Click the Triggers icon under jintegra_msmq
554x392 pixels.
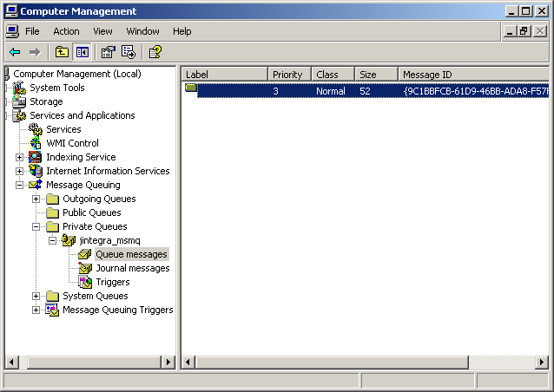[x=85, y=282]
